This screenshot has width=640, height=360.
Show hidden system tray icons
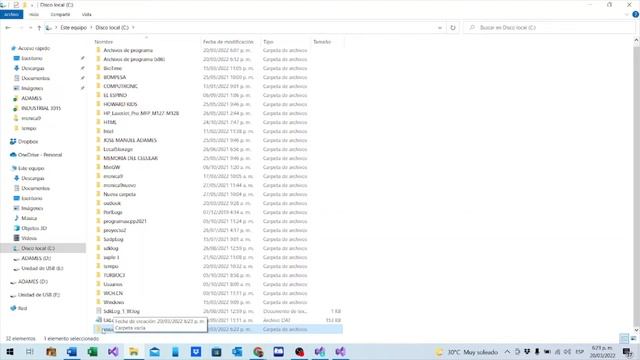pyautogui.click(x=507, y=351)
